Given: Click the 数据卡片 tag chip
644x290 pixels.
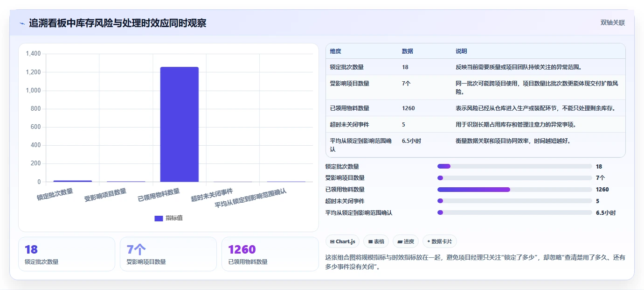Looking at the screenshot, I should click(440, 241).
